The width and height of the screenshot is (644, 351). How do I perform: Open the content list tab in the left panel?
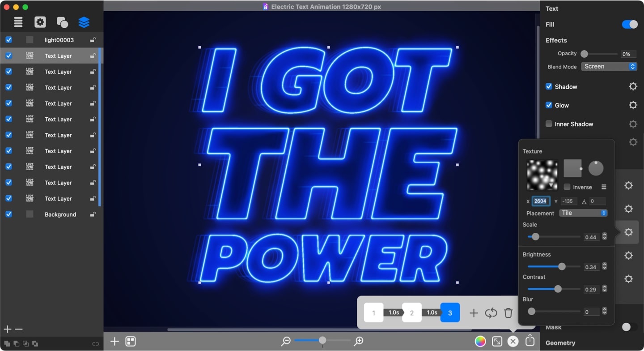[18, 22]
